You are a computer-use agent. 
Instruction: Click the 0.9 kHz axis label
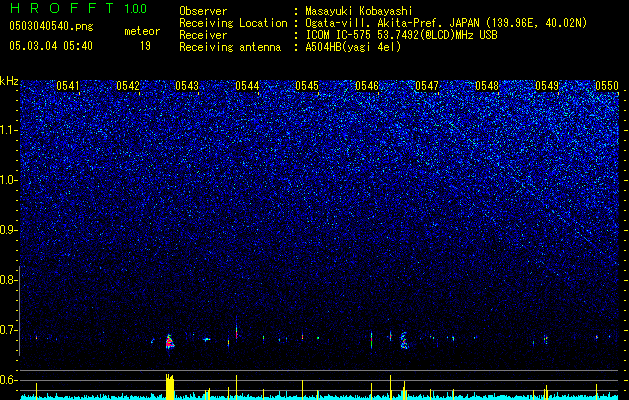[x=8, y=230]
